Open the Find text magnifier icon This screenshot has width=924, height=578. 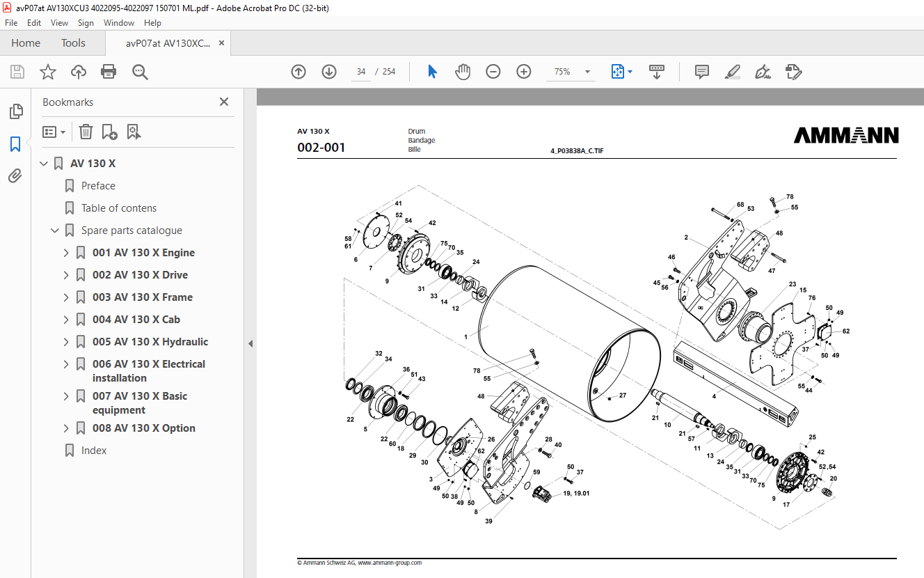click(140, 72)
